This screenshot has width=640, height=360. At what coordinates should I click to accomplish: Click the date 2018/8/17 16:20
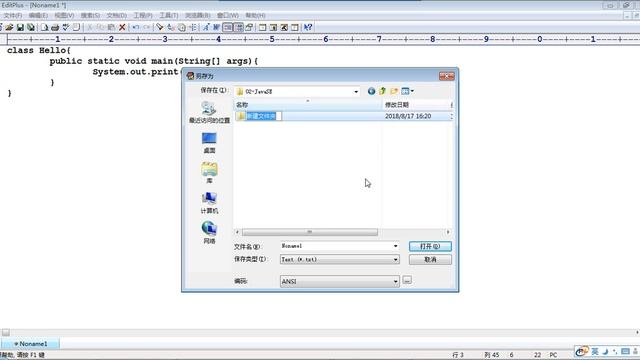coord(408,116)
